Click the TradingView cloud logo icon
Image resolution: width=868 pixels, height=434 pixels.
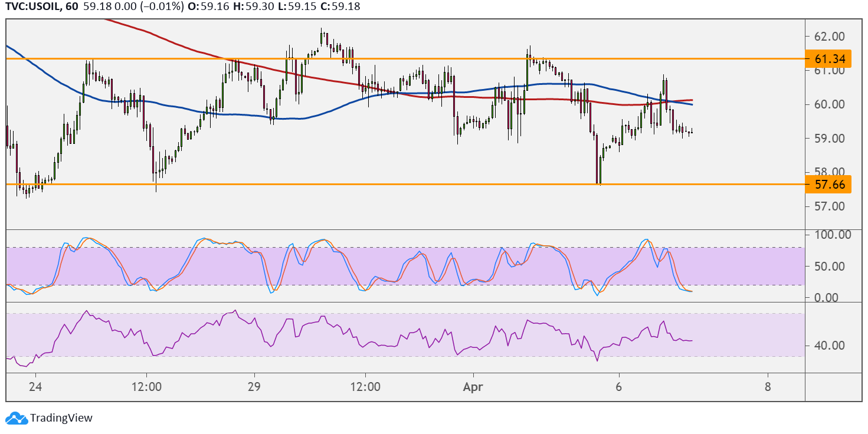point(17,418)
